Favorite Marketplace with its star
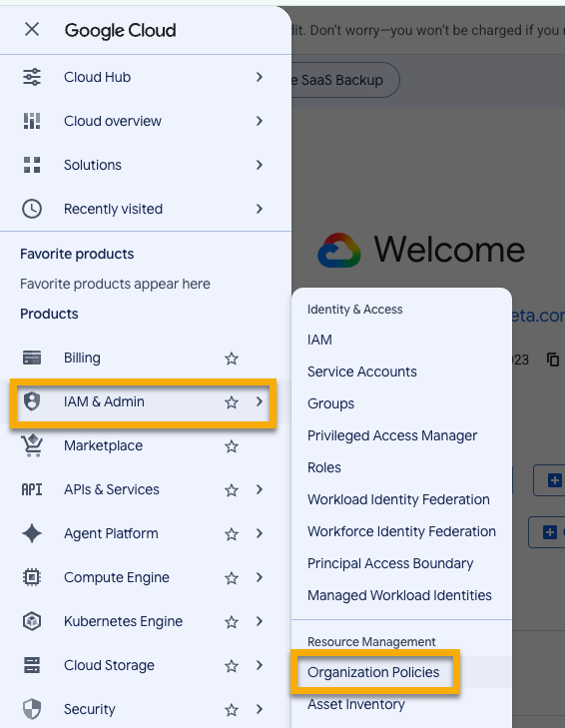Viewport: 565px width, 728px height. pos(232,446)
